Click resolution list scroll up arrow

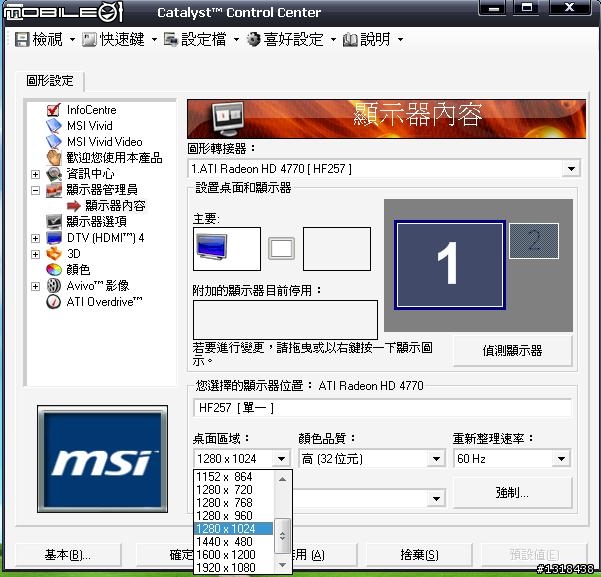point(282,479)
